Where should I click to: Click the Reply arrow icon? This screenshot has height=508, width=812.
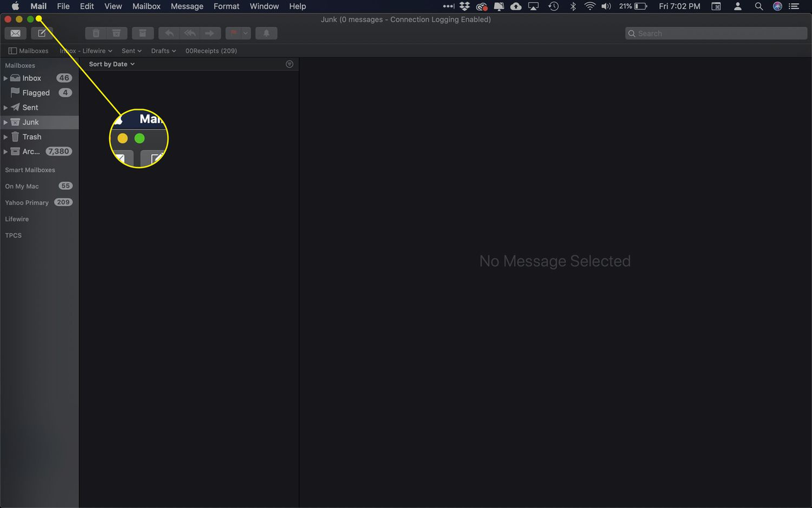[169, 33]
